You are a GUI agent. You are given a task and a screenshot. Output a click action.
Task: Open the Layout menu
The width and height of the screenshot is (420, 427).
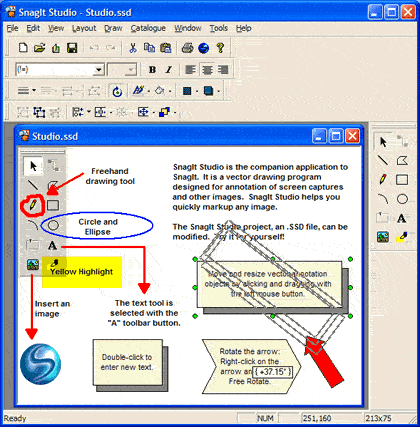tap(84, 28)
